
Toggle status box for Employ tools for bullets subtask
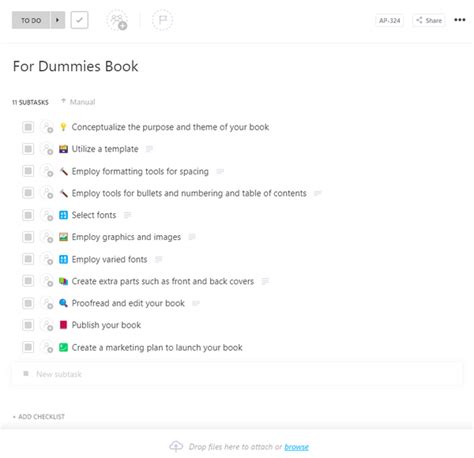[x=28, y=193]
